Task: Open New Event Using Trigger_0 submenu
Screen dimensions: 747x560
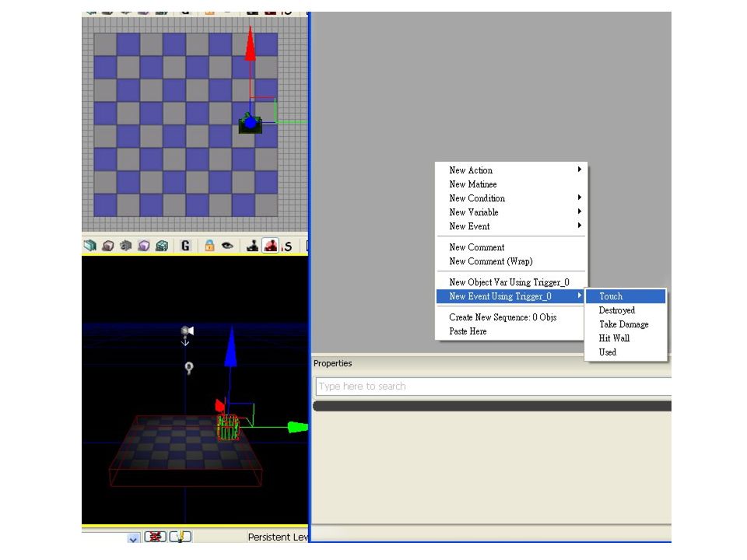Action: 512,296
